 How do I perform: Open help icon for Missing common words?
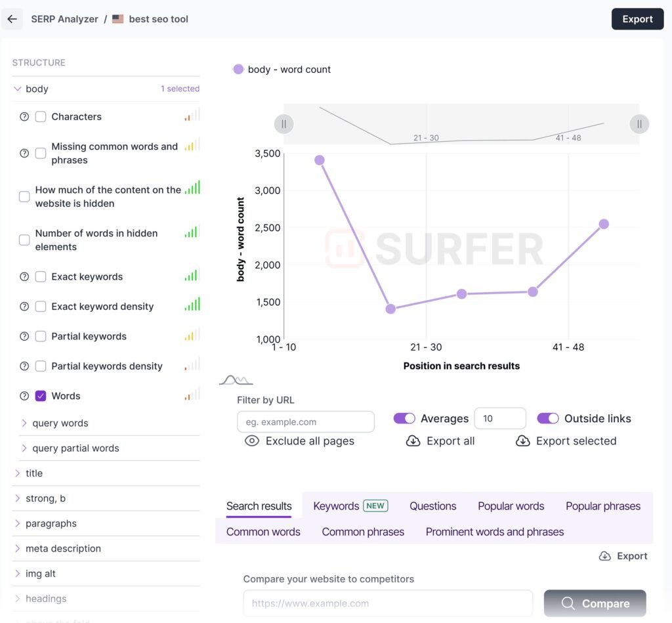[24, 153]
